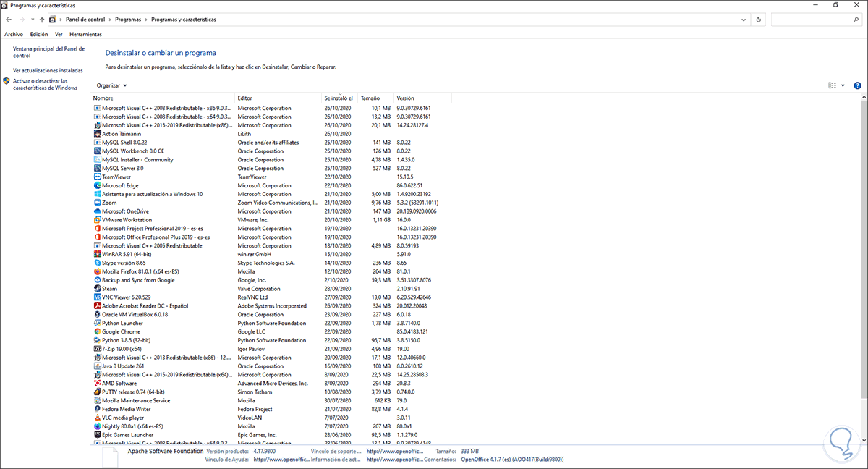Viewport: 868px width, 469px height.
Task: Click the WinRAR 5.91 icon
Action: click(x=97, y=254)
